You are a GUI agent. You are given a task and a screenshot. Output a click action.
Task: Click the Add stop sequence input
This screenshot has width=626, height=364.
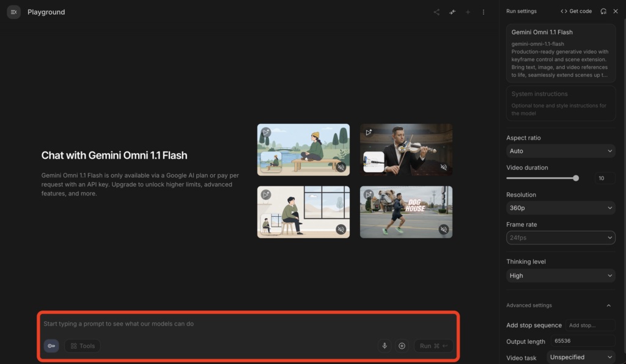(x=590, y=326)
